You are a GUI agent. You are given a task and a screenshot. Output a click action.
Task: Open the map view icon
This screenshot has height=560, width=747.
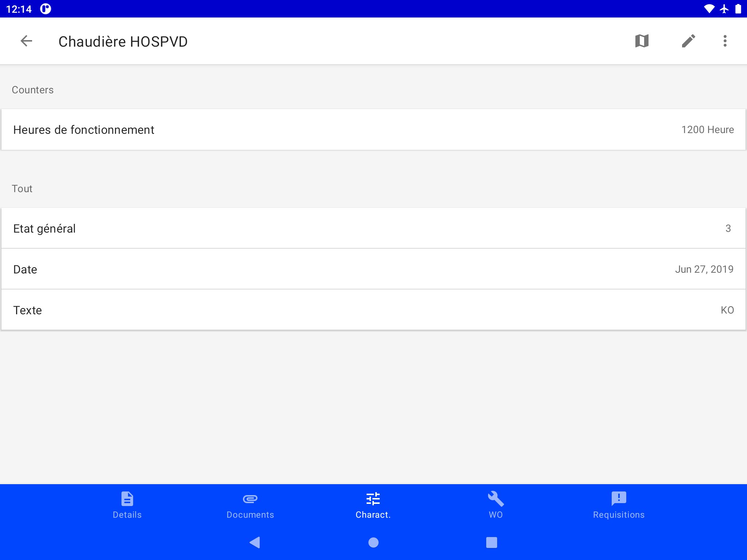click(642, 41)
